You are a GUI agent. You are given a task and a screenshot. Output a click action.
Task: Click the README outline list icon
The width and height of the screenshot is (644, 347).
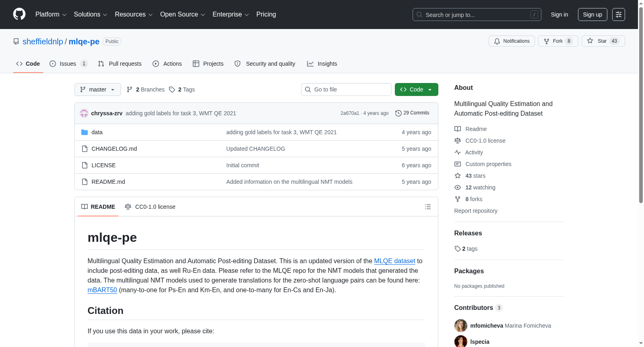[x=427, y=207]
